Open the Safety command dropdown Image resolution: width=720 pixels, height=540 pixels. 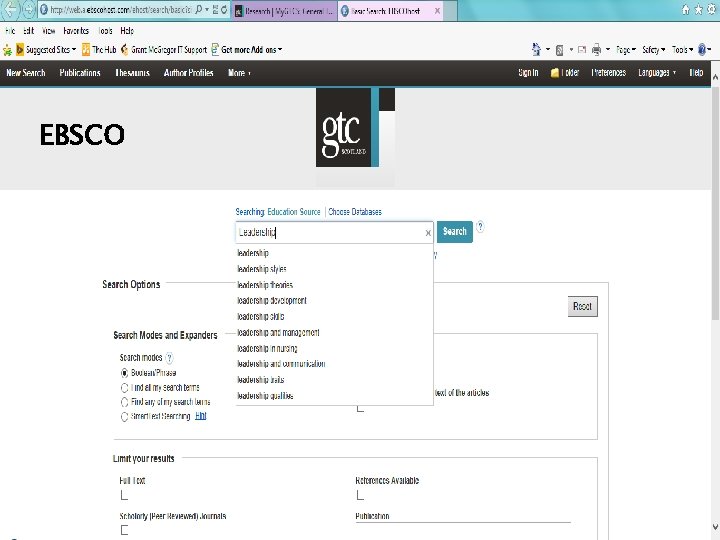pyautogui.click(x=653, y=50)
